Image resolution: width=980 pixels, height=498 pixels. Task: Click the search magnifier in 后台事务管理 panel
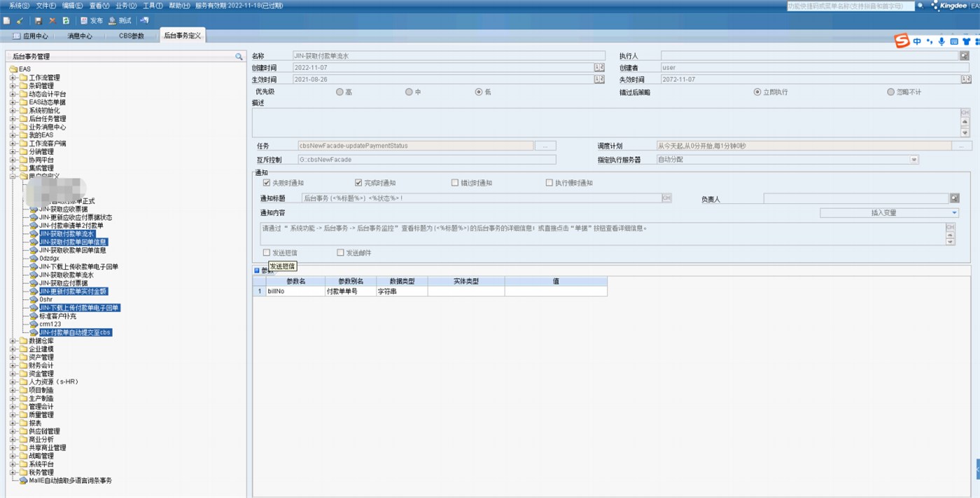click(x=239, y=56)
